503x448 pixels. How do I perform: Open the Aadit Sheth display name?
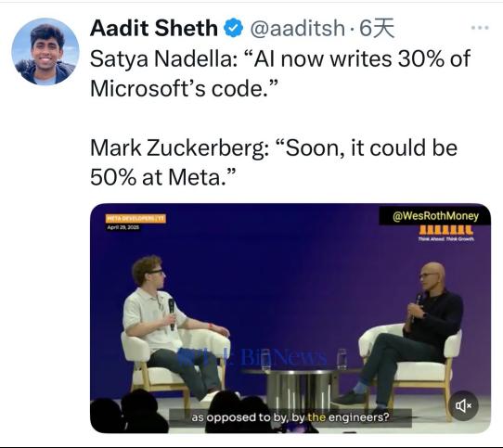(154, 28)
